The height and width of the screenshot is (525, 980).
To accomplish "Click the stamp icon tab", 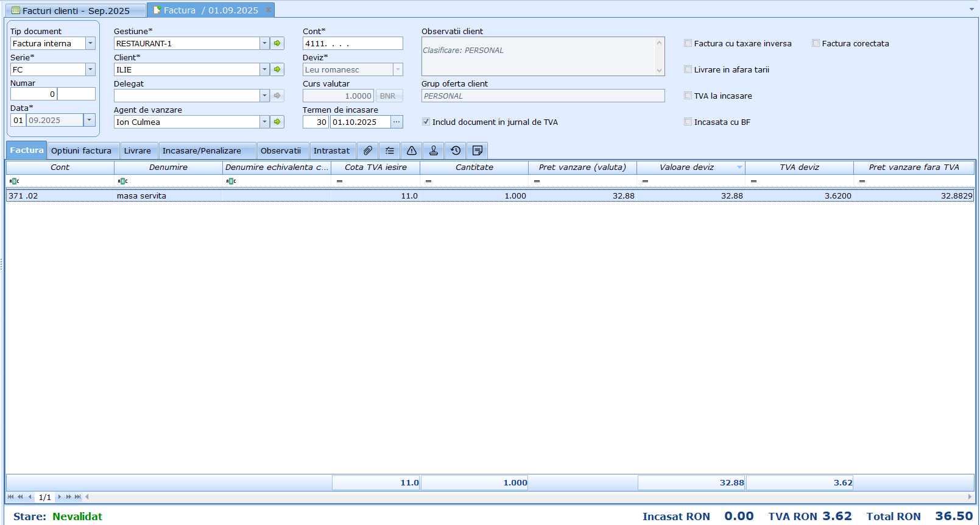I will pos(434,150).
